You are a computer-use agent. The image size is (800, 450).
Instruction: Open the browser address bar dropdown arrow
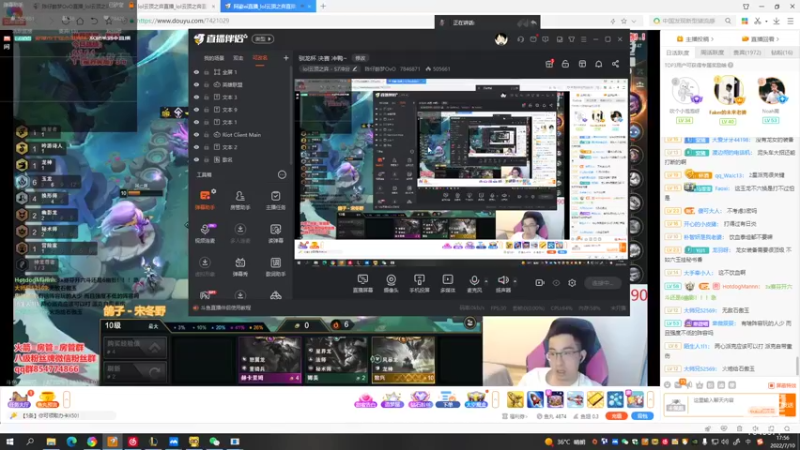point(634,21)
